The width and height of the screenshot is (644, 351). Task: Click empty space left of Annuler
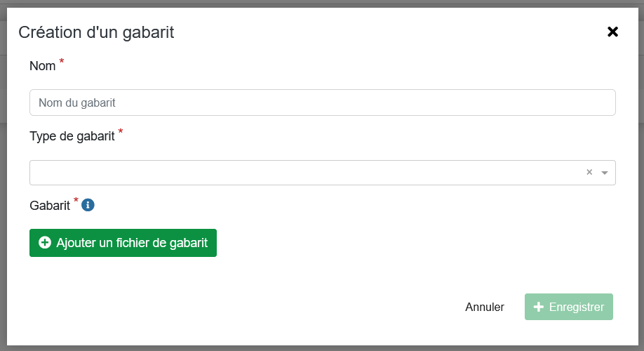pyautogui.click(x=281, y=307)
